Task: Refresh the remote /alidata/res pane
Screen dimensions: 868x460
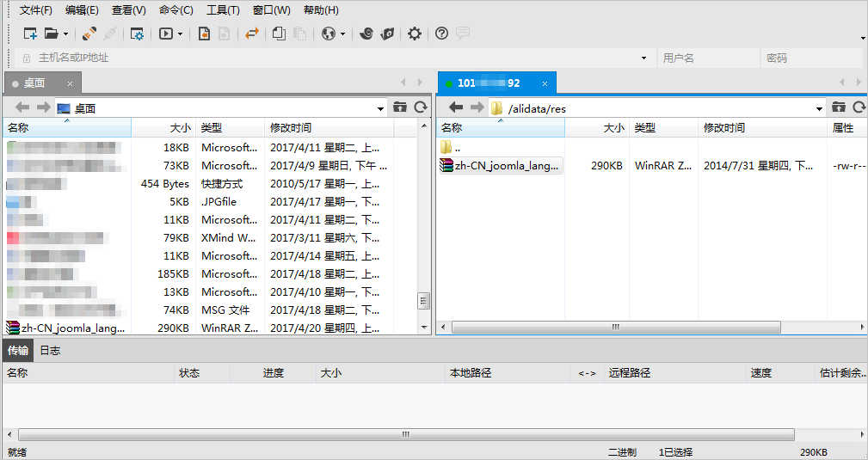Action: [x=859, y=107]
